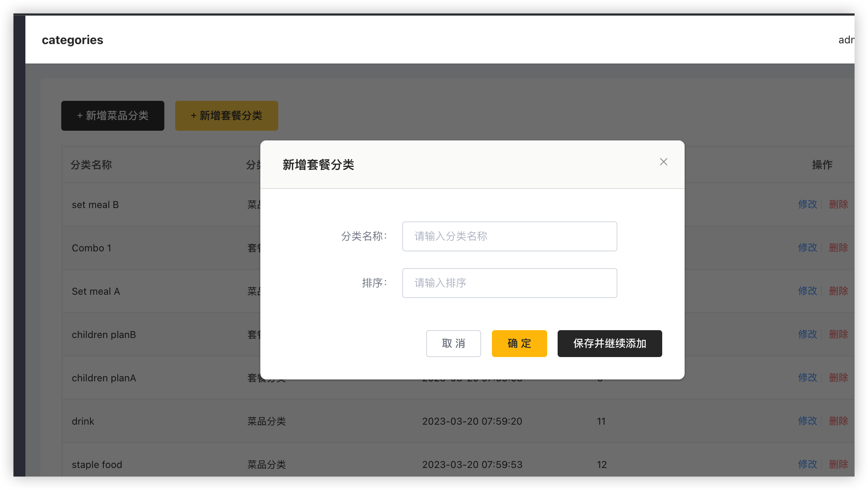This screenshot has height=490, width=868.
Task: Click 修改 for staple food
Action: pyautogui.click(x=807, y=464)
